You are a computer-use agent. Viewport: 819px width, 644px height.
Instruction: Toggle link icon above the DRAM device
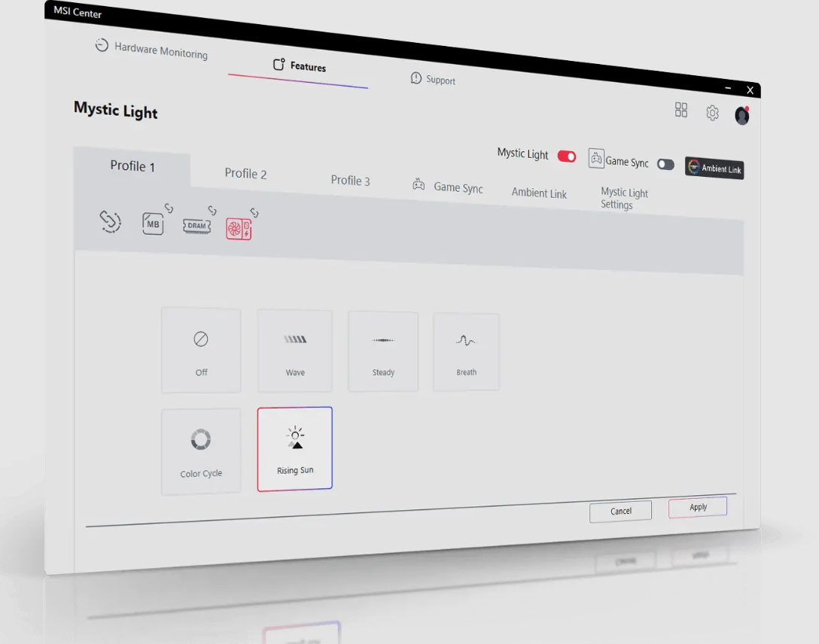click(212, 211)
